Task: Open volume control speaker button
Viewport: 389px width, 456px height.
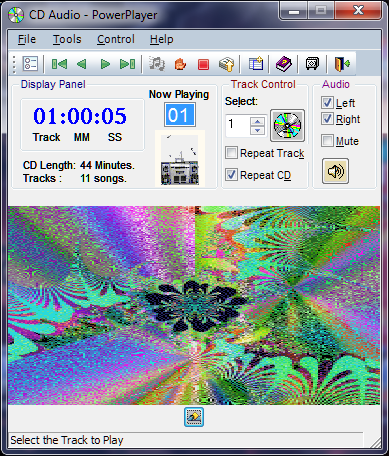Action: coord(335,171)
